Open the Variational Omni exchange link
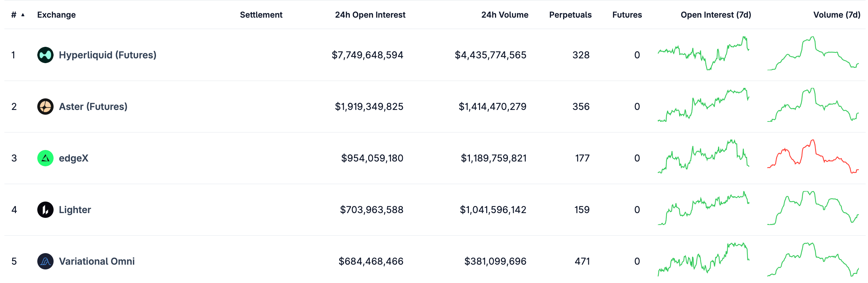 tap(97, 261)
